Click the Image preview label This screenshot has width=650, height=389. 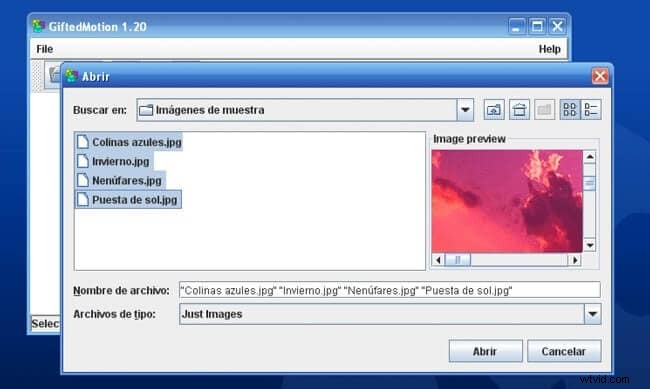point(469,139)
